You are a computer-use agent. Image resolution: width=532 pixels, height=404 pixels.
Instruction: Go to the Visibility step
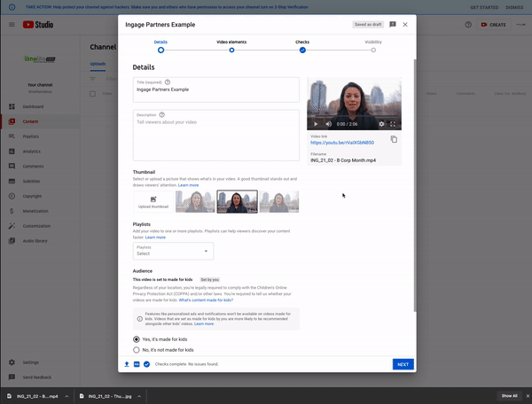373,46
